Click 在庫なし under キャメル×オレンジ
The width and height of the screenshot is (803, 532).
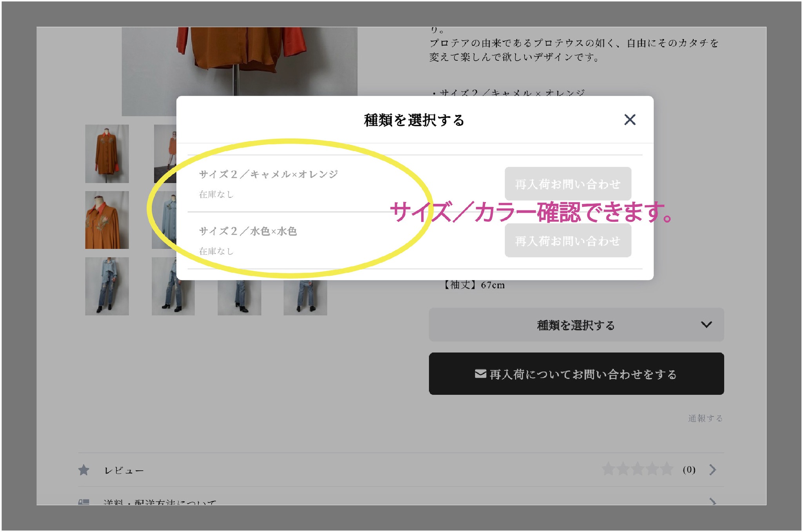(x=216, y=194)
